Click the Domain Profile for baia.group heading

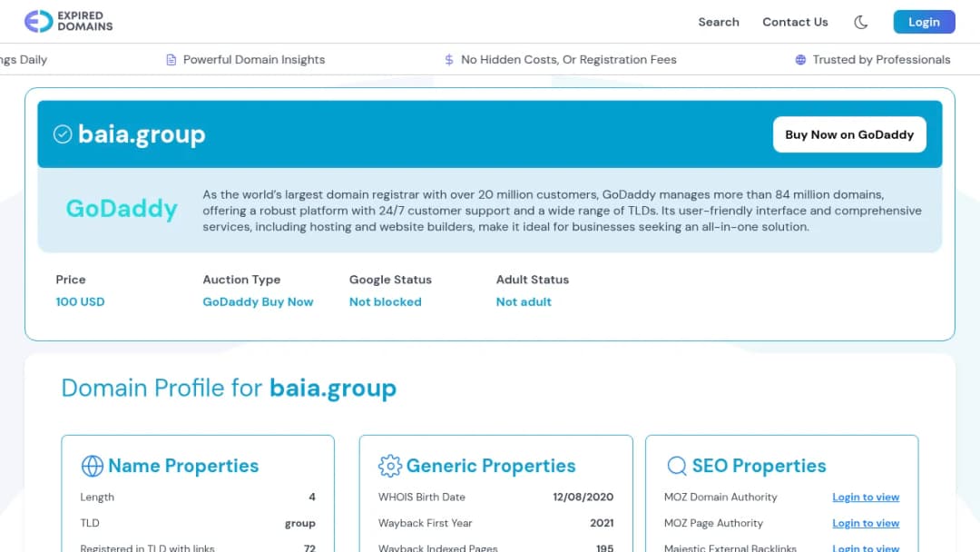[229, 389]
